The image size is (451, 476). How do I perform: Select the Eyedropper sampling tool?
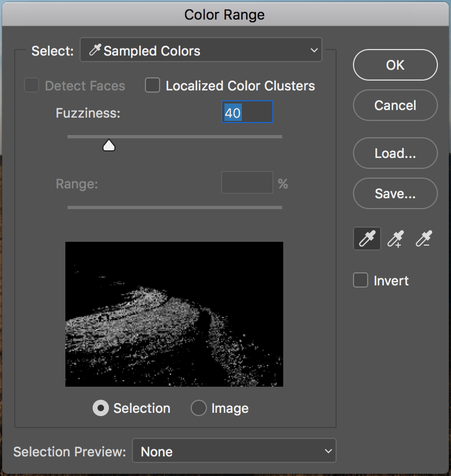coord(367,239)
